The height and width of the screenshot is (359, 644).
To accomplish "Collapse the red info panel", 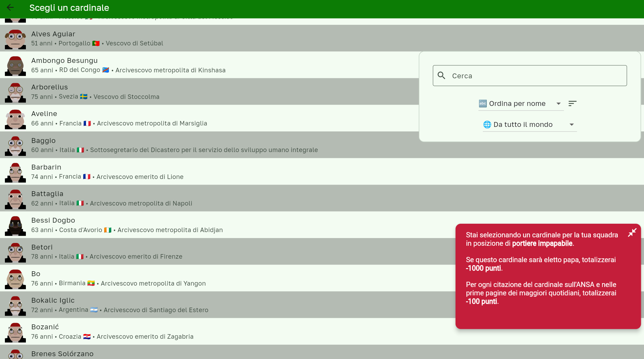I will (632, 233).
